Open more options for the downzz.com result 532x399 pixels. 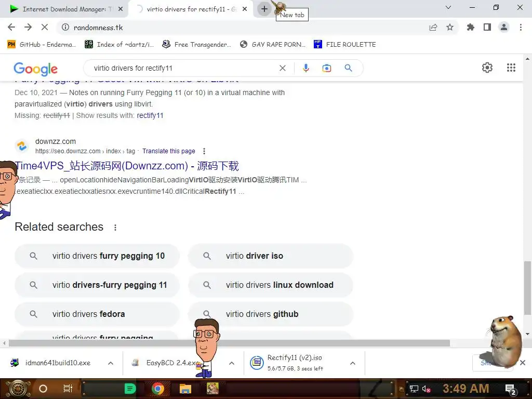(x=204, y=151)
